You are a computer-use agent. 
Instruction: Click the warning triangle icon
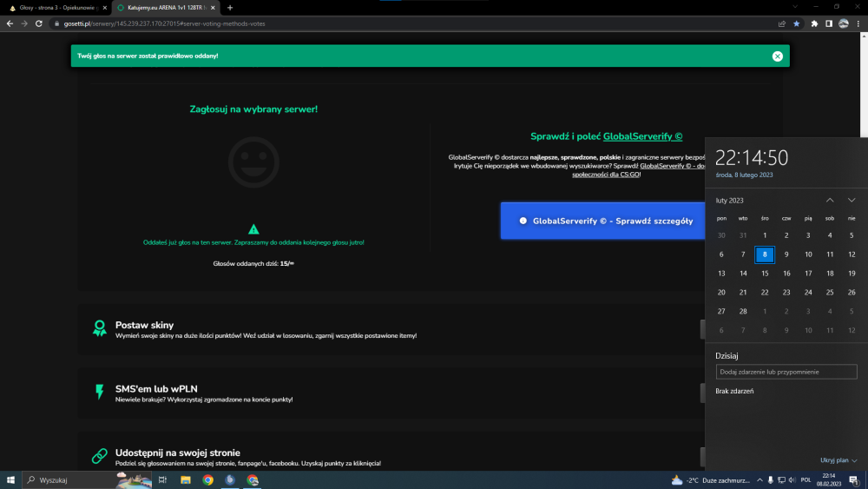pos(253,229)
